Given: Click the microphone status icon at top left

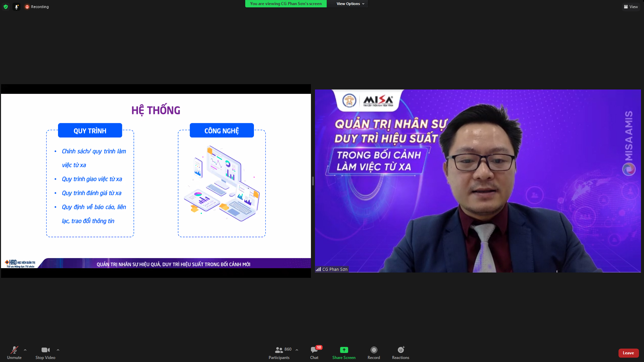Looking at the screenshot, I should 16,7.
